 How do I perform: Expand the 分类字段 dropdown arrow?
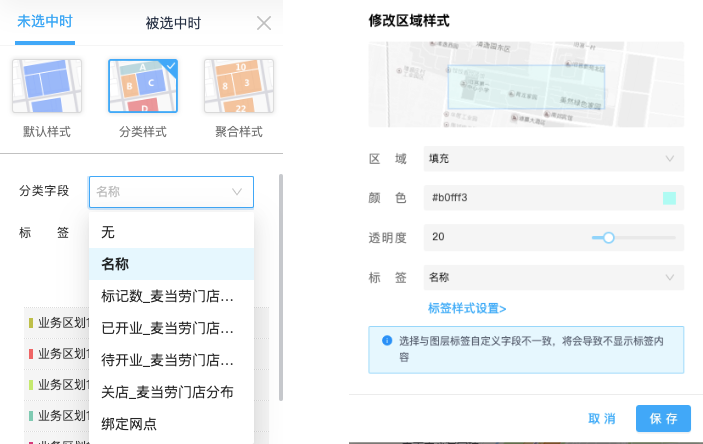(x=237, y=192)
